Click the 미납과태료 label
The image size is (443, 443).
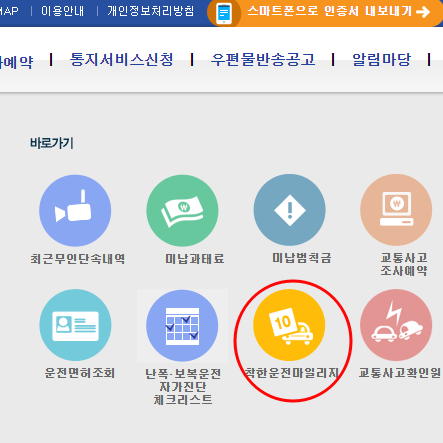click(x=195, y=259)
